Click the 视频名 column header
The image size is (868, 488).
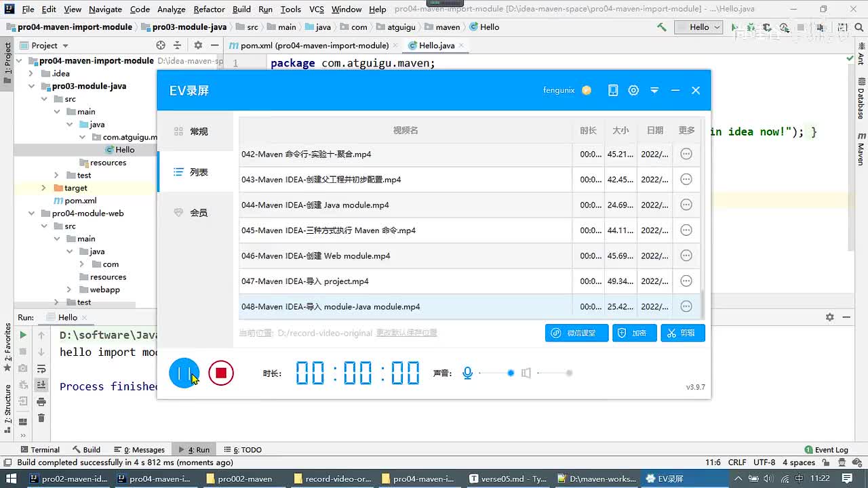pyautogui.click(x=406, y=130)
